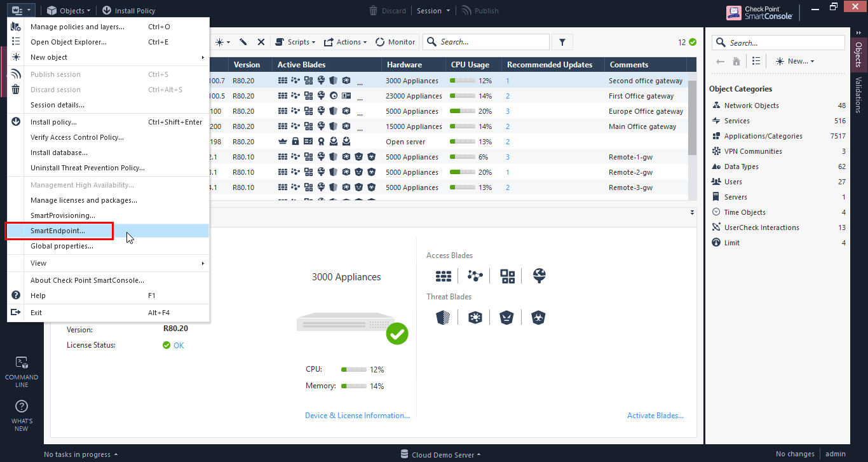Open the Session dropdown
The width and height of the screenshot is (868, 462).
click(433, 10)
